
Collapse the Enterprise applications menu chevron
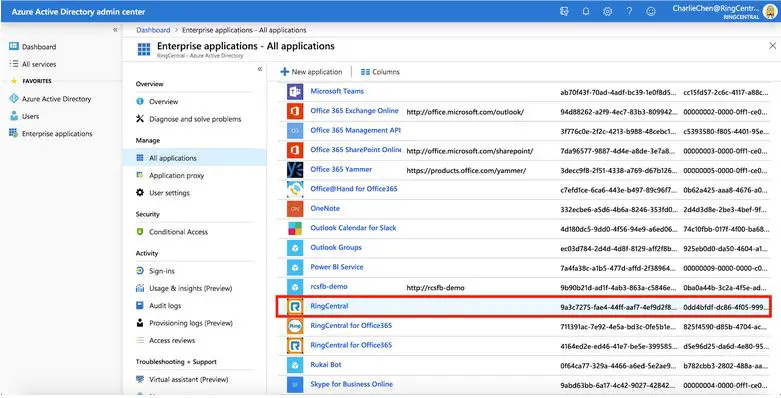pos(260,69)
